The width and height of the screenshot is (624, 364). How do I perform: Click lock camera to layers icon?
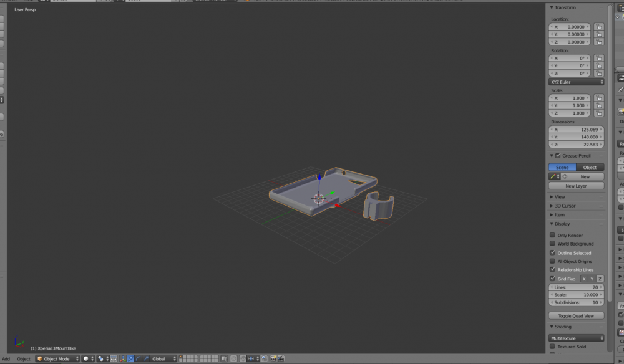pos(225,359)
